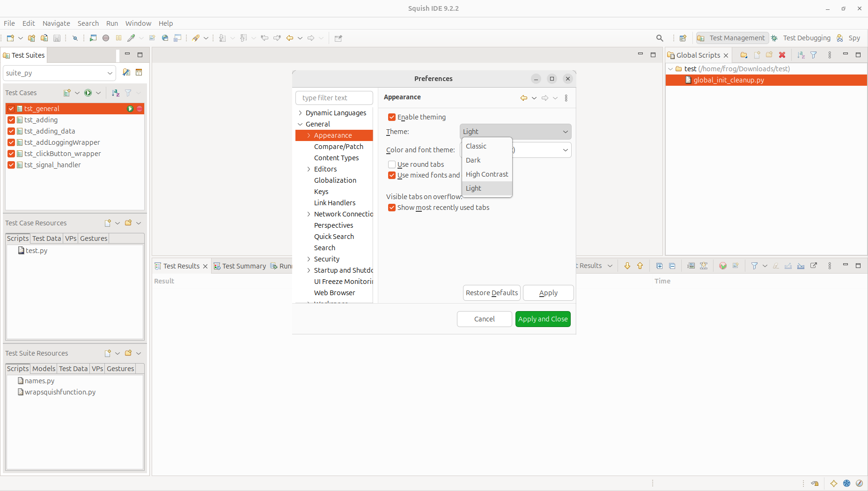The height and width of the screenshot is (491, 868).
Task: Click the import results arrow icon
Action: (801, 266)
